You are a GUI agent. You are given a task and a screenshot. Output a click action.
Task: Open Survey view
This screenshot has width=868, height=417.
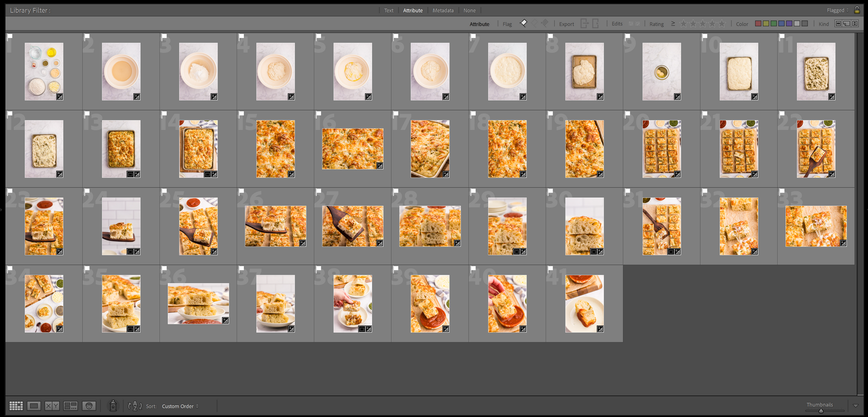[x=70, y=406]
